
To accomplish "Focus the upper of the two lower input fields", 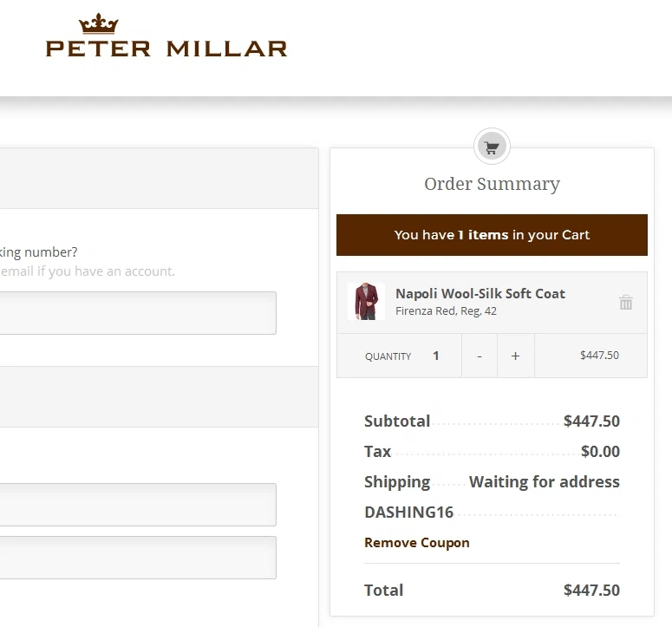I will point(138,505).
